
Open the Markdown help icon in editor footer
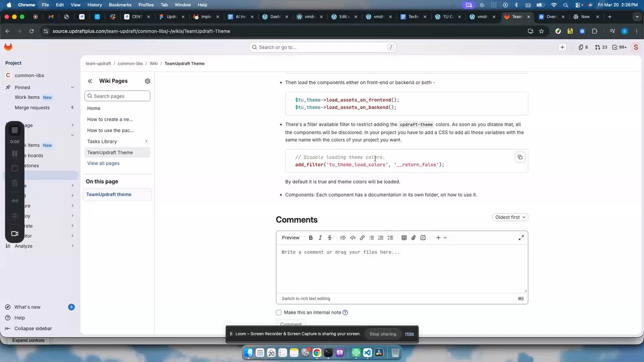coord(521,299)
